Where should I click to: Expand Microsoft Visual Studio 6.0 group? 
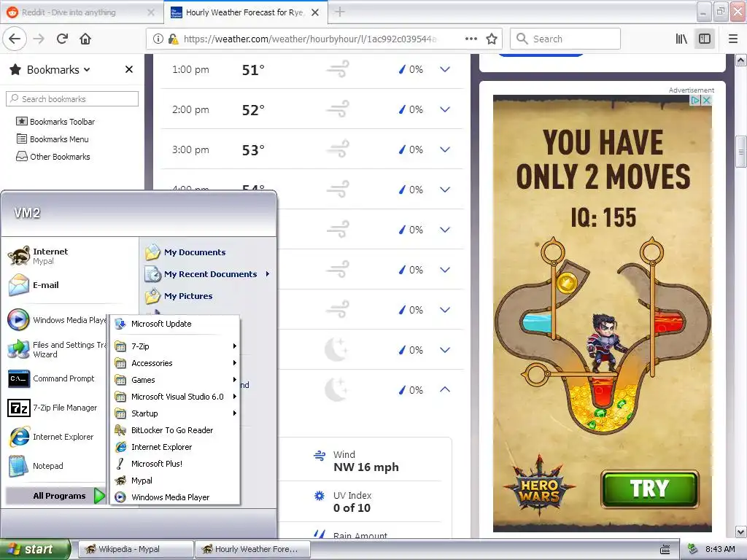tap(175, 396)
